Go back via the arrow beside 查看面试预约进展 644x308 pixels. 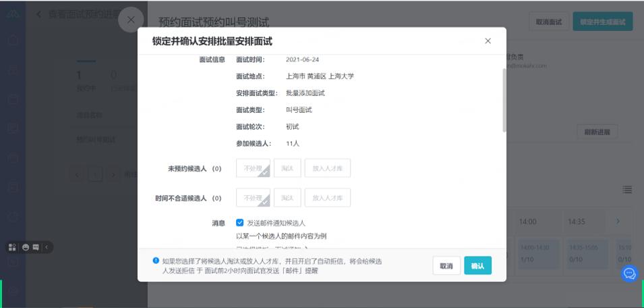tap(39, 14)
